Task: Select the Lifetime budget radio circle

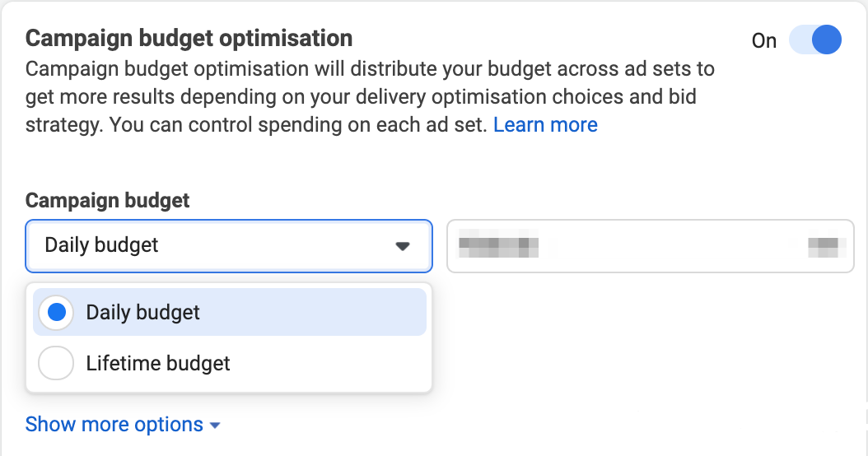Action: click(x=57, y=363)
